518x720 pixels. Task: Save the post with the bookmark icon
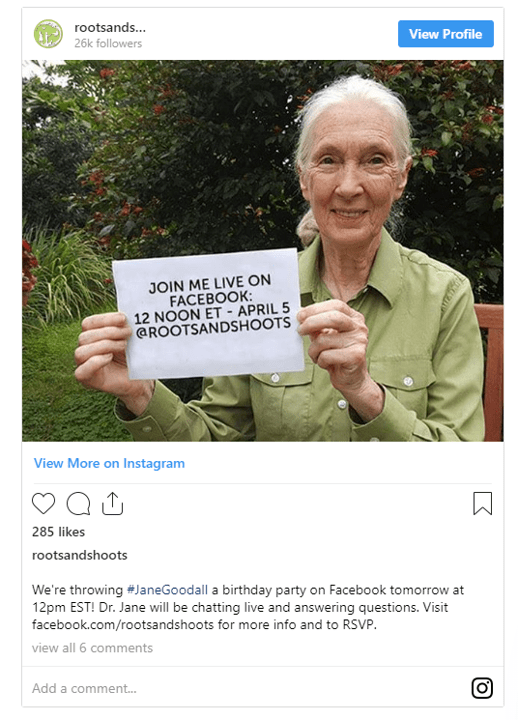[483, 503]
